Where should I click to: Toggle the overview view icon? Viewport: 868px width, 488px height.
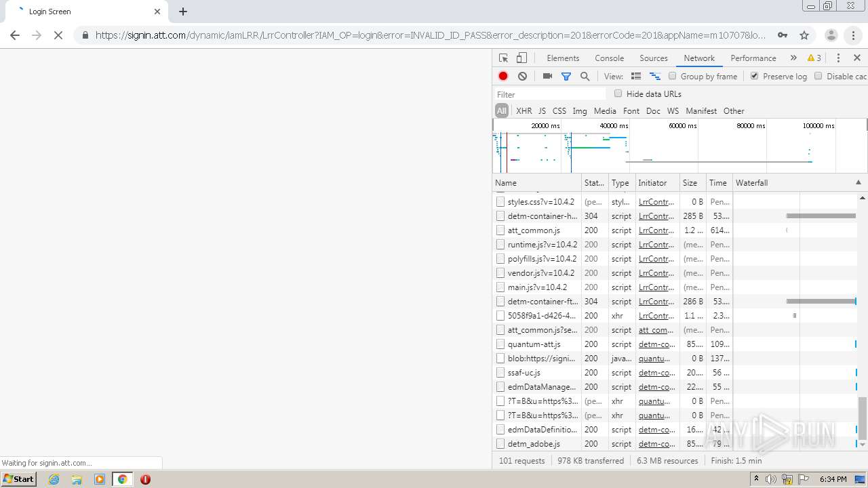[x=655, y=77]
